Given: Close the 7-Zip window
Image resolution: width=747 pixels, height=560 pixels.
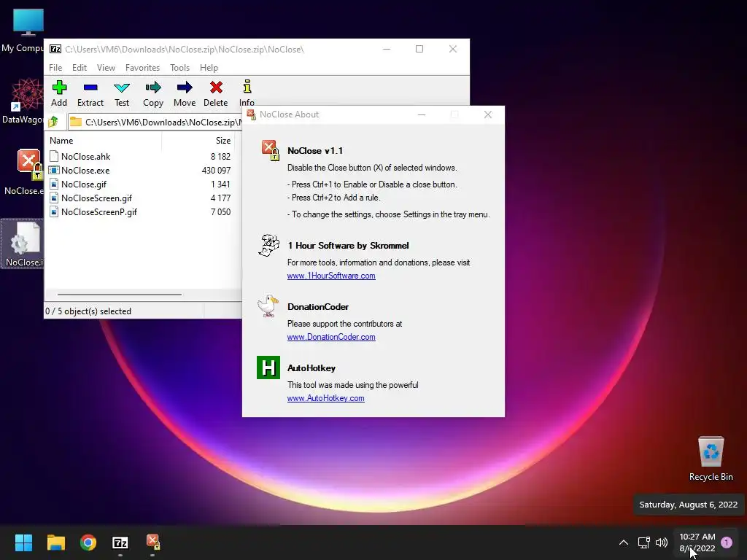Looking at the screenshot, I should pyautogui.click(x=453, y=49).
